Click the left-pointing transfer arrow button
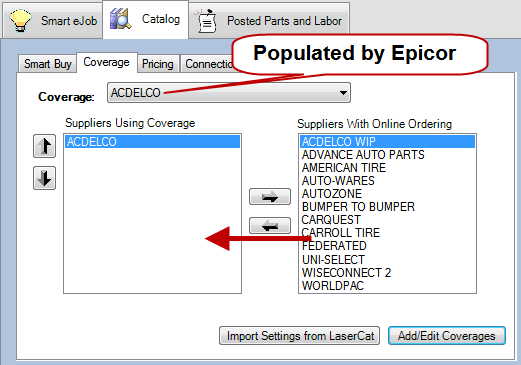Screen dimensions: 521x365 tap(270, 226)
